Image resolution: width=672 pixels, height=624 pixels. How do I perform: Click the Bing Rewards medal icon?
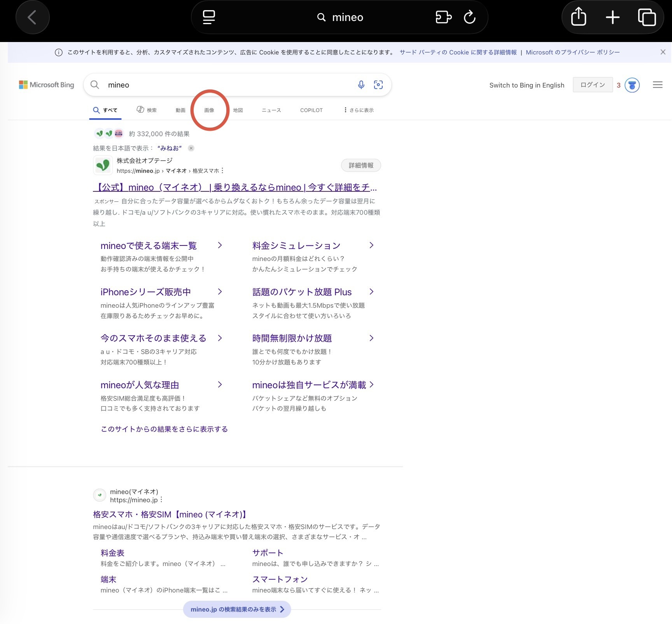click(x=632, y=85)
